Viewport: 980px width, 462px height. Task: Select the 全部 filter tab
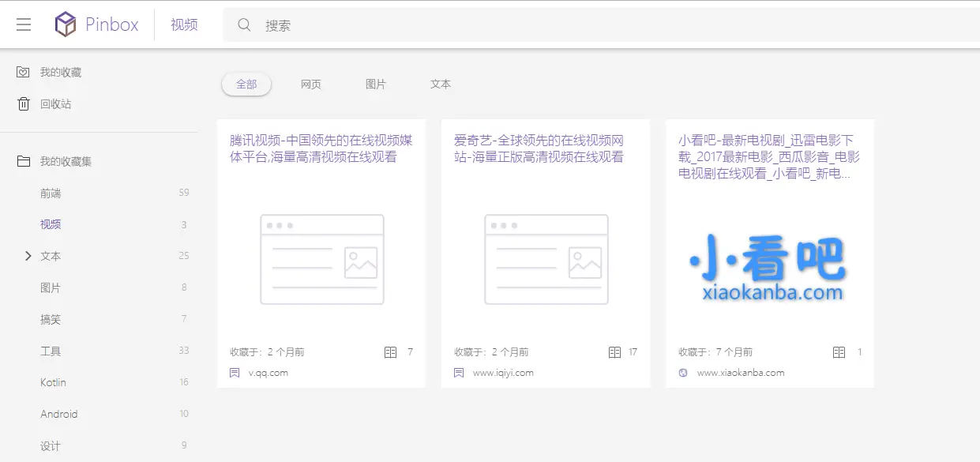246,84
